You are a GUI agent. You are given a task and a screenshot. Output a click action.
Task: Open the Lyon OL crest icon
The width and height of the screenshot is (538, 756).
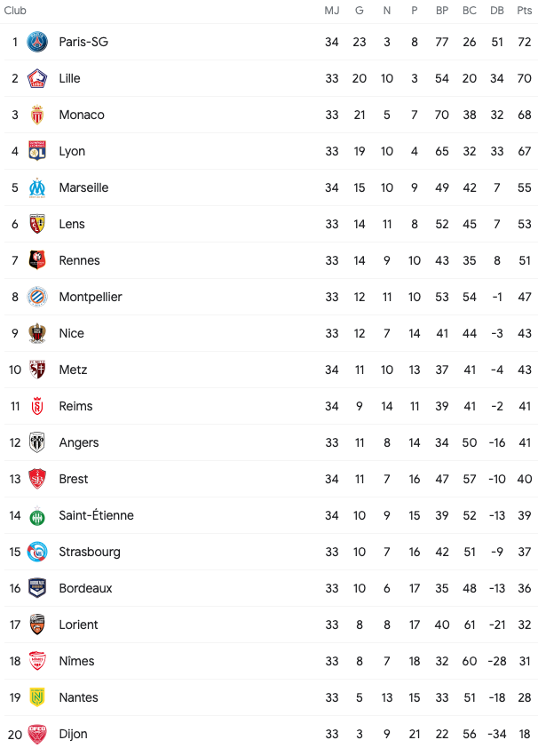[37, 151]
